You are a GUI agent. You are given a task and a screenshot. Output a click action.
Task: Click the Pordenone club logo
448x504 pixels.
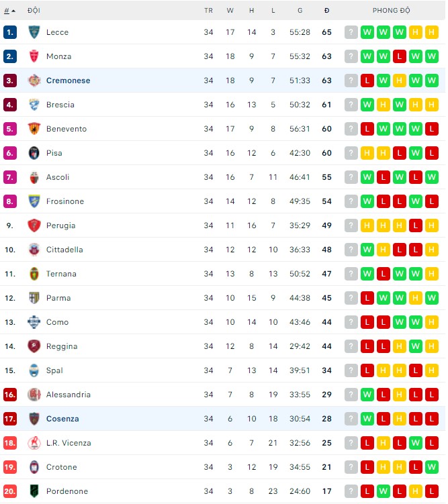tap(34, 491)
